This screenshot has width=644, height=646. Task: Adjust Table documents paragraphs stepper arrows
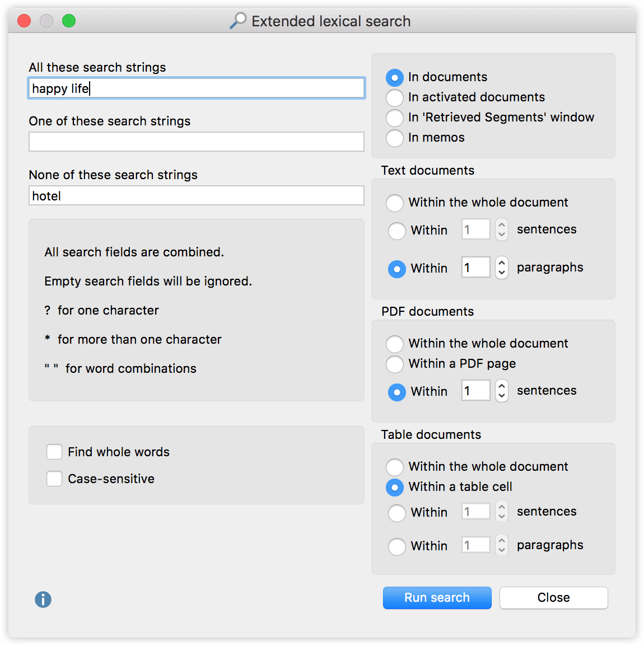[x=501, y=545]
